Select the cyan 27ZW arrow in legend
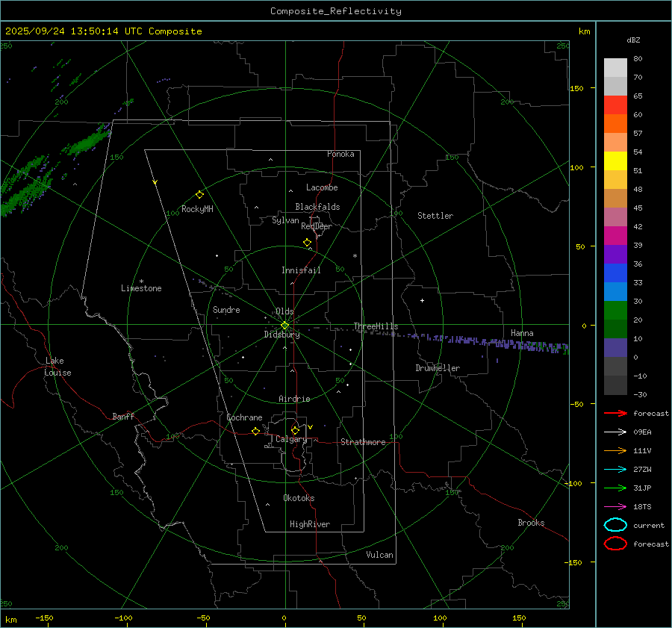This screenshot has width=672, height=628. [x=615, y=469]
